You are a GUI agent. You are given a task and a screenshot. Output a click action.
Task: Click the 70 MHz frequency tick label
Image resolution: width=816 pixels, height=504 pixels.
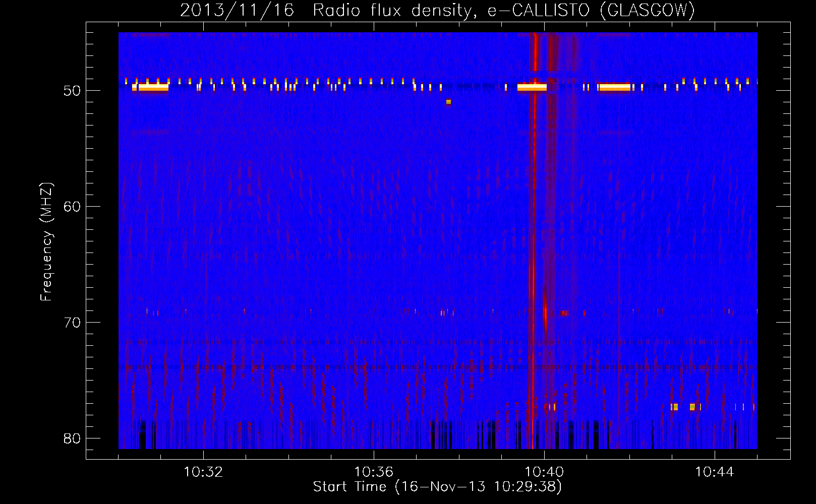click(x=72, y=323)
